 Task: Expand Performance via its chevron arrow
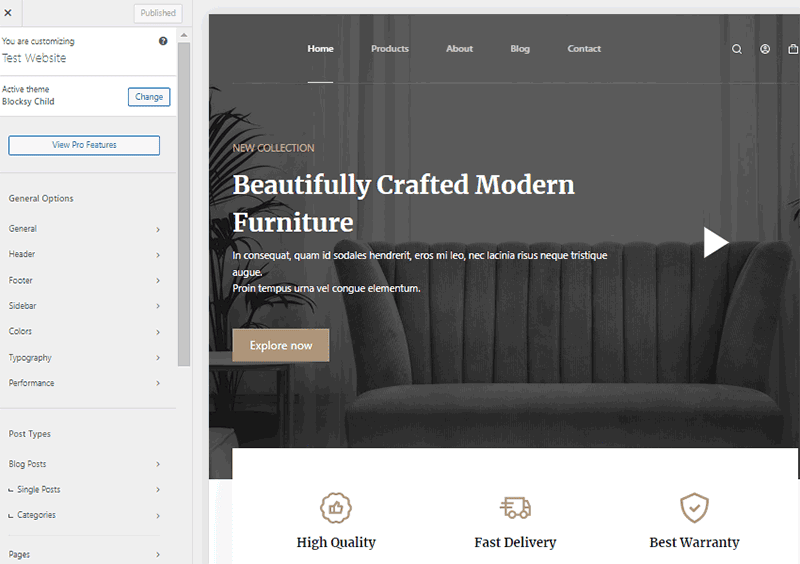[158, 383]
